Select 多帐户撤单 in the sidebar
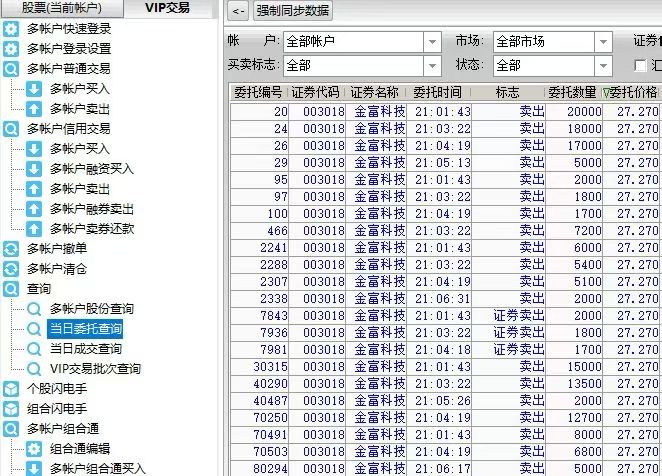Screen dimensions: 662x476 pyautogui.click(x=57, y=248)
